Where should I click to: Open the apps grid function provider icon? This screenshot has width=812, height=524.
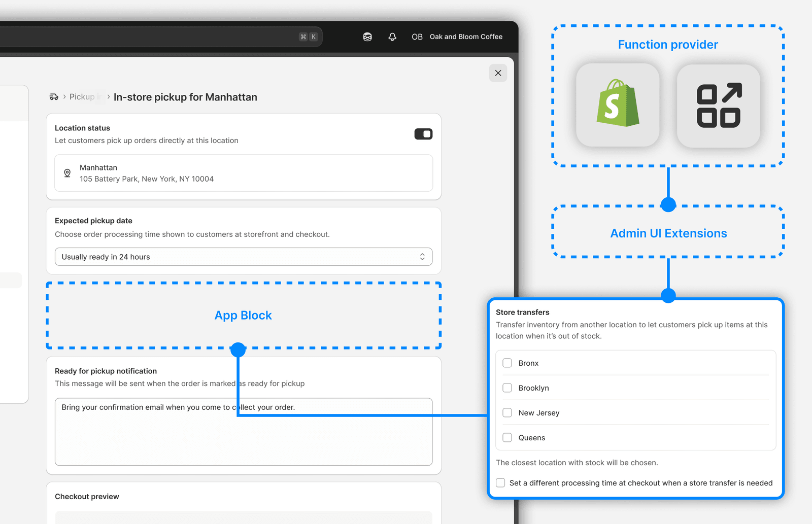[x=719, y=105]
